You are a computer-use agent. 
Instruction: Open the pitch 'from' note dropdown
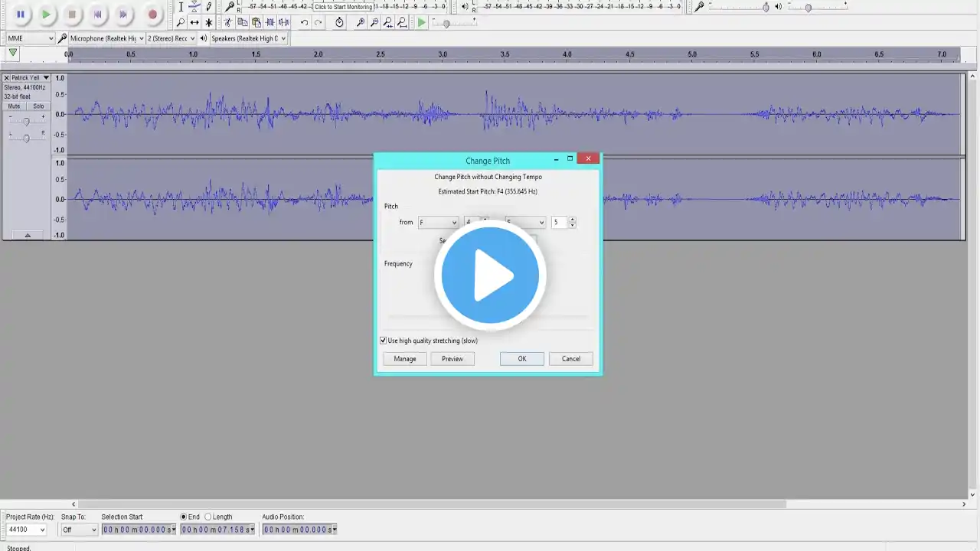tap(438, 223)
